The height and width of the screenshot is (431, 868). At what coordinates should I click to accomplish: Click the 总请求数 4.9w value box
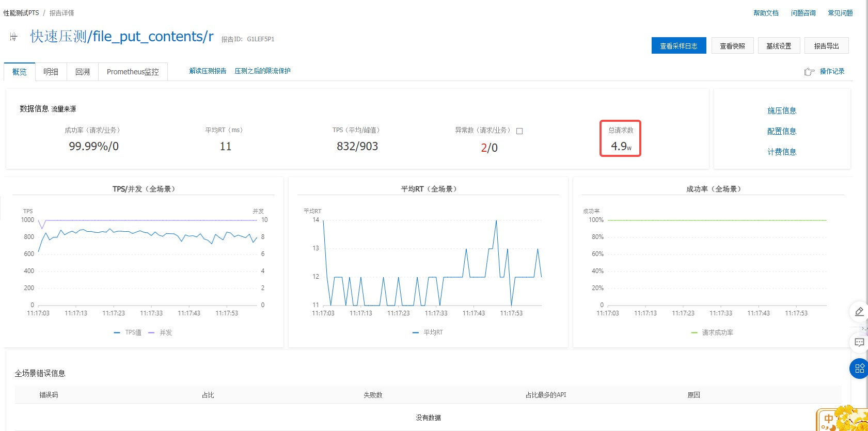tap(620, 138)
